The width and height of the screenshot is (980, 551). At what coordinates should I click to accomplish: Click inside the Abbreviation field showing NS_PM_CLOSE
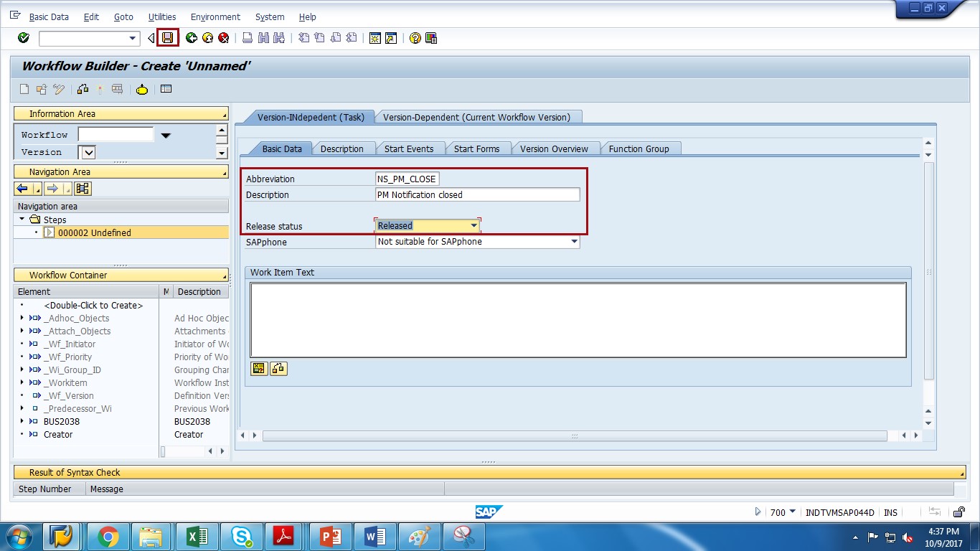click(x=405, y=179)
